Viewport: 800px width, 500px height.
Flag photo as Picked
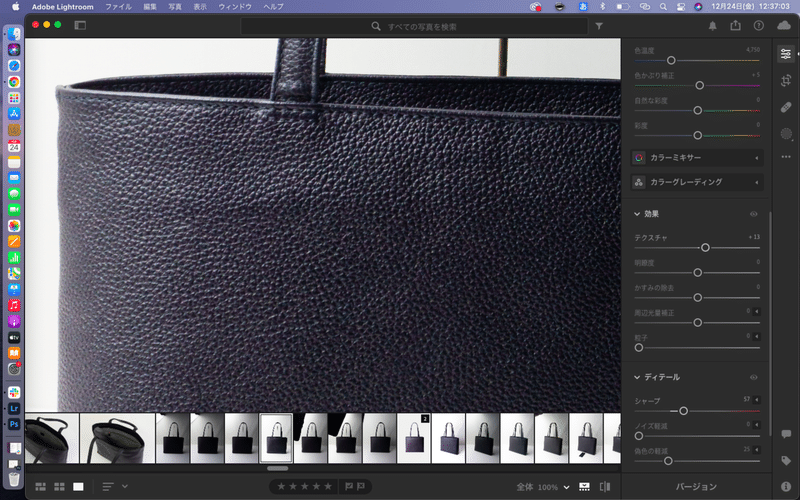click(x=349, y=487)
